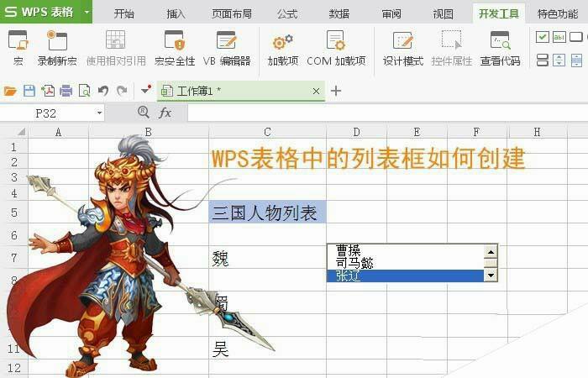Switch to the 公式 tab

pyautogui.click(x=287, y=14)
